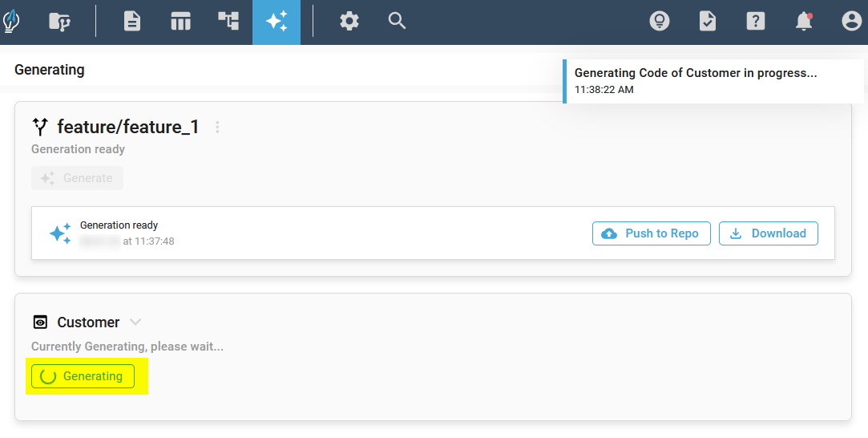Select the sparkles Generating tab in navbar

(x=277, y=22)
